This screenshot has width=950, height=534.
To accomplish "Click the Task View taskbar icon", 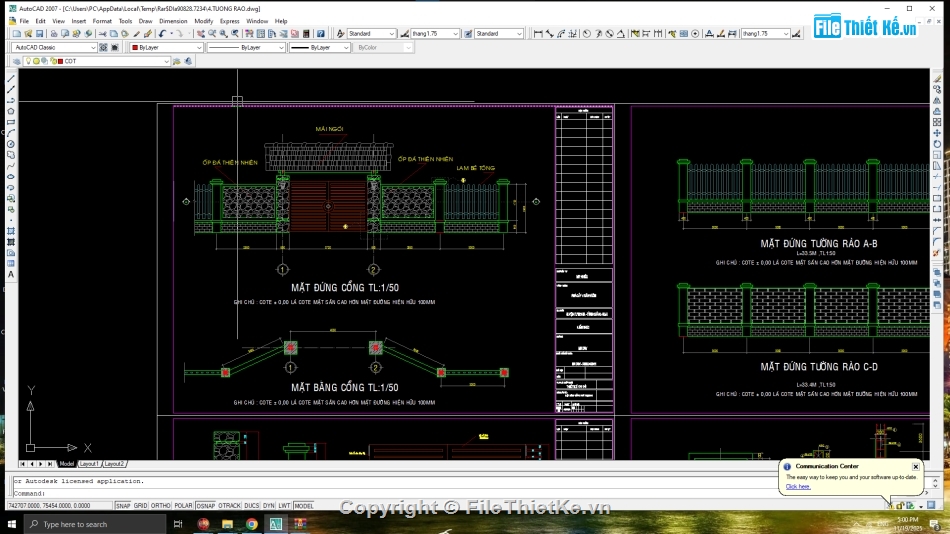I will (178, 524).
